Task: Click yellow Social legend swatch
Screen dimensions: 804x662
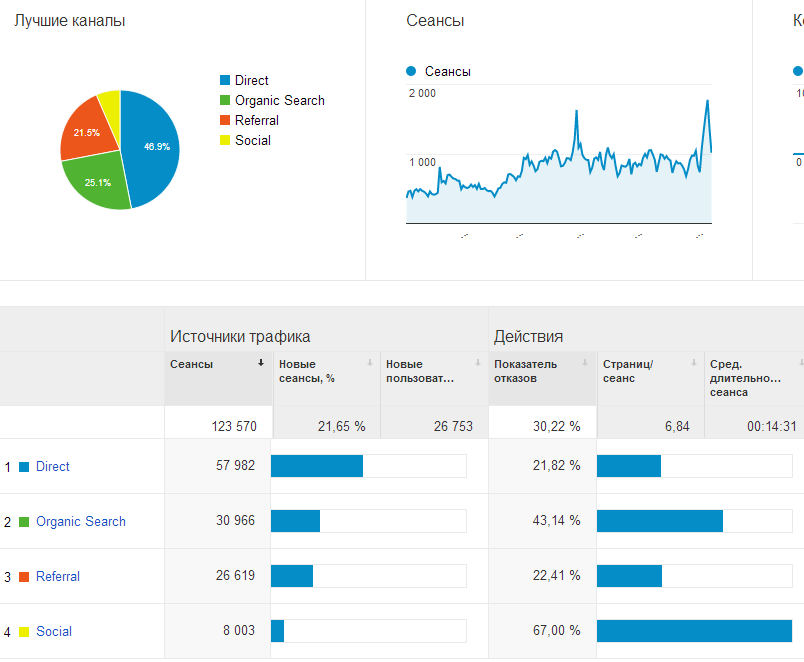Action: click(225, 141)
